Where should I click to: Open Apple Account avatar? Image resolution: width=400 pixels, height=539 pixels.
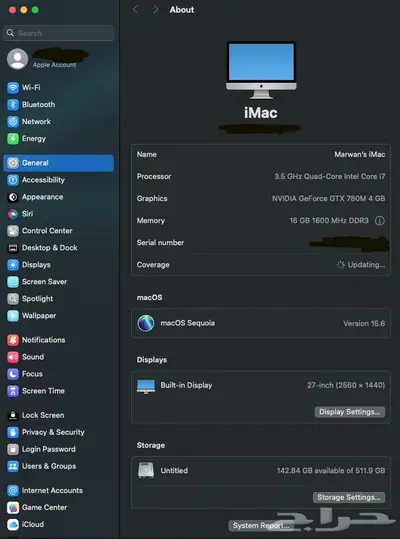(17, 59)
